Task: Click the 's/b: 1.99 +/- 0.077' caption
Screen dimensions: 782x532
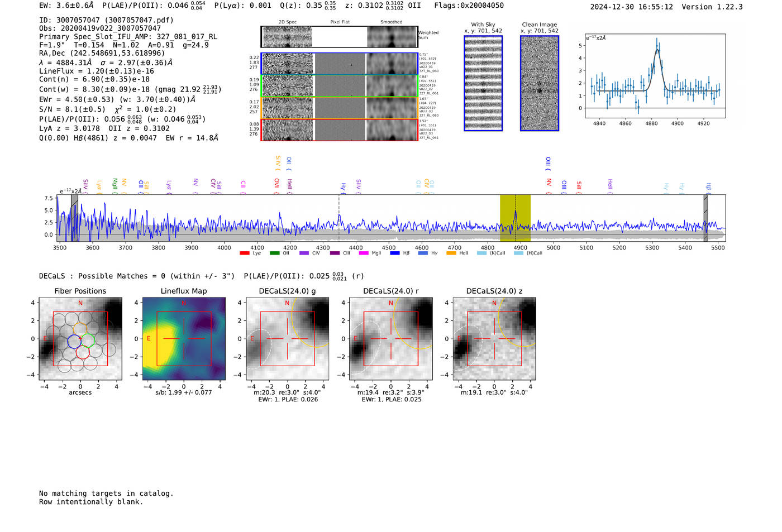Action: [184, 392]
